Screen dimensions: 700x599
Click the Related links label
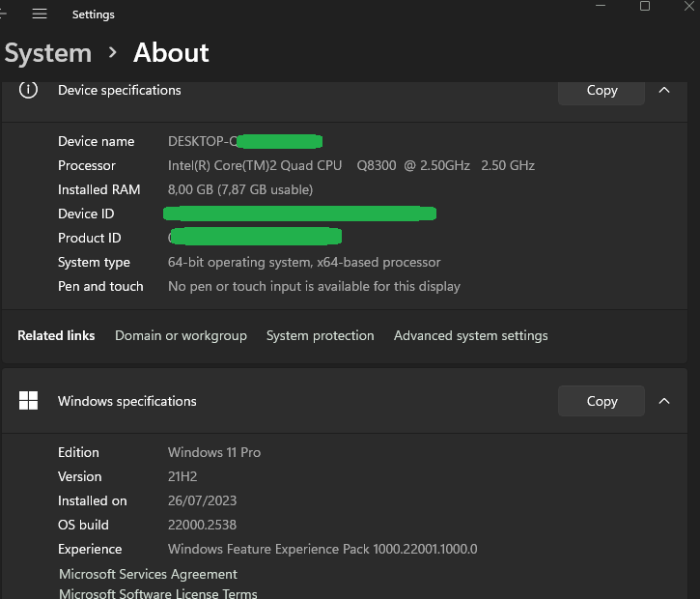click(x=56, y=336)
